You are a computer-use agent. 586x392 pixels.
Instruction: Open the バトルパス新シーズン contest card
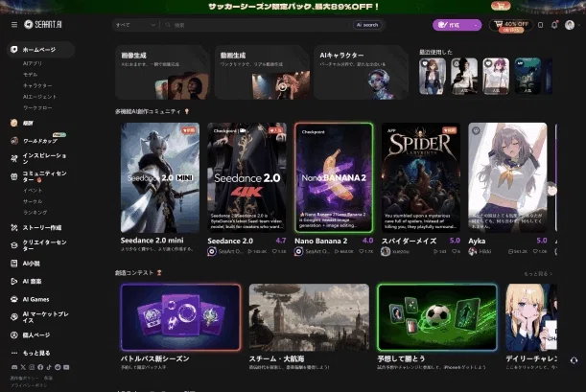tap(180, 317)
